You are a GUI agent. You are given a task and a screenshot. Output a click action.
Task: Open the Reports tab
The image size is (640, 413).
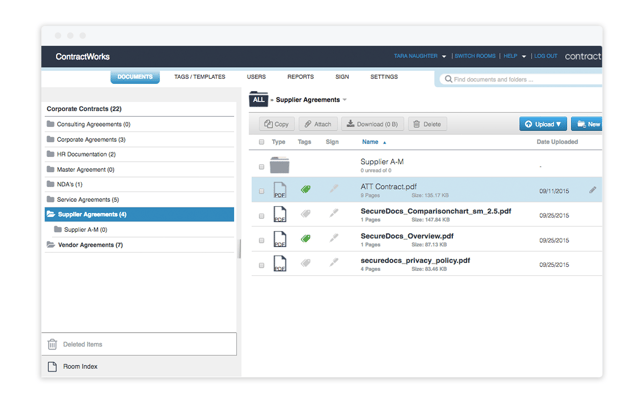(x=300, y=77)
